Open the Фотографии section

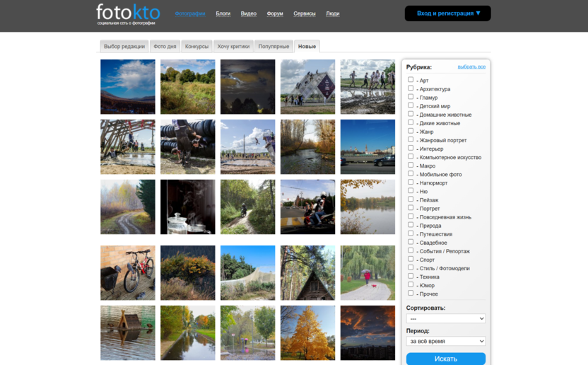pyautogui.click(x=189, y=13)
